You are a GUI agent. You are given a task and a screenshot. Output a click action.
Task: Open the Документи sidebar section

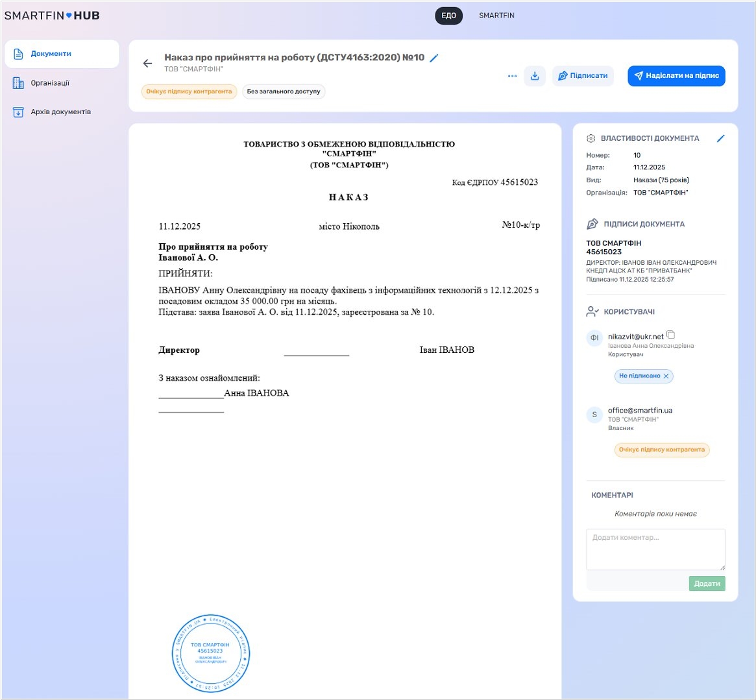click(62, 54)
